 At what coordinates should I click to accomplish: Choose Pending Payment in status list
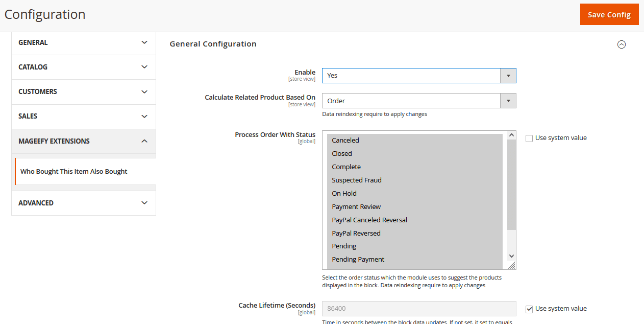[358, 260]
